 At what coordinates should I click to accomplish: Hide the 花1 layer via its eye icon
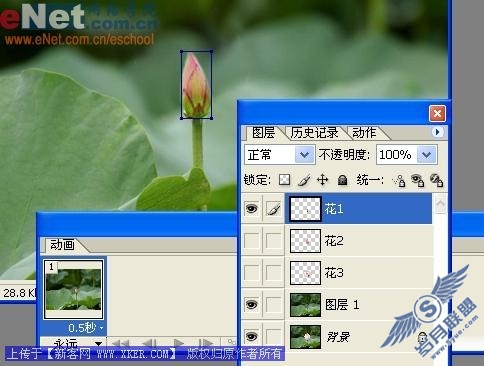pos(252,209)
